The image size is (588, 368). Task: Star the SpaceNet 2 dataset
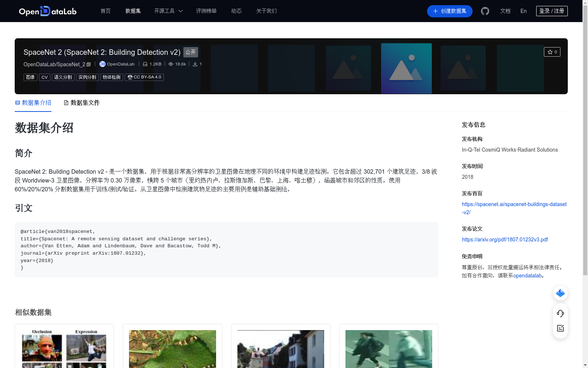coord(552,52)
